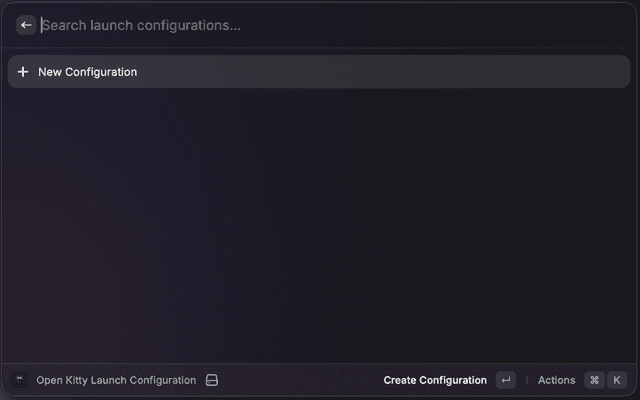Click the Enter key icon

[x=506, y=380]
